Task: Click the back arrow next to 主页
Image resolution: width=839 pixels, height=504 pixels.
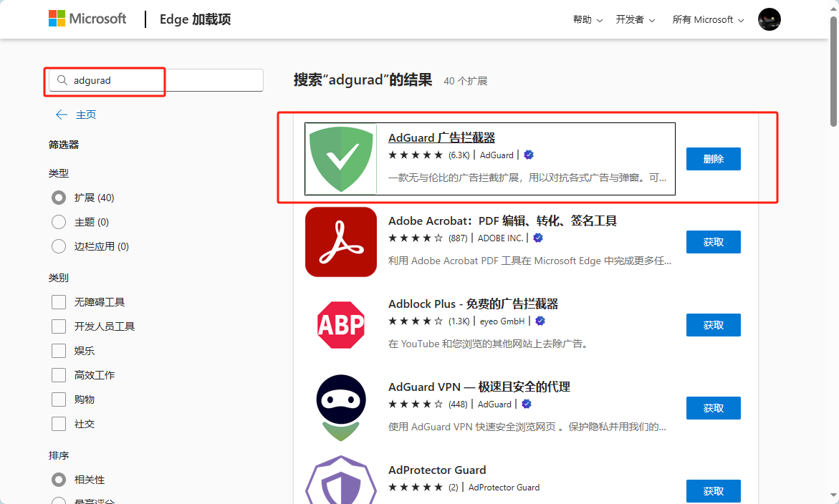Action: click(x=62, y=115)
